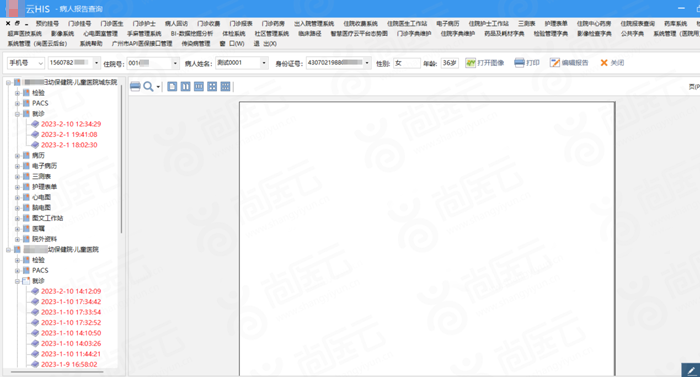
Task: Select the six-page grid view icon
Action: pos(225,87)
